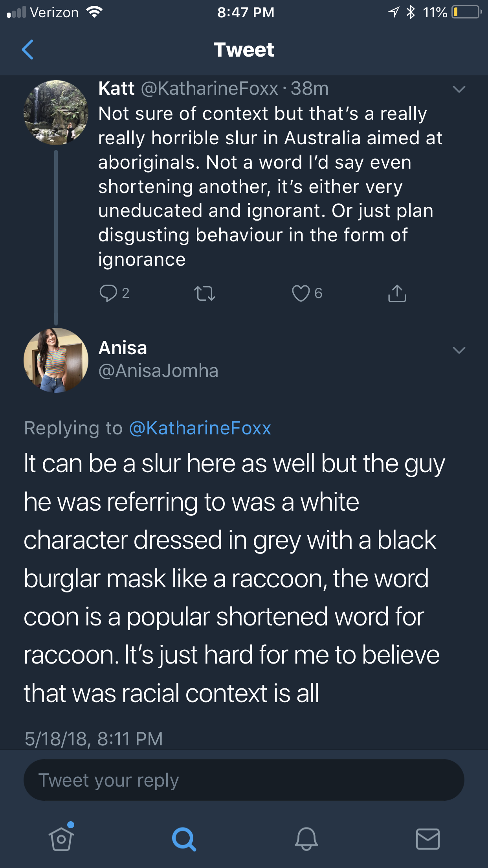The image size is (488, 868).
Task: Tap the tweet timestamp 5/18/18
Action: click(x=94, y=738)
